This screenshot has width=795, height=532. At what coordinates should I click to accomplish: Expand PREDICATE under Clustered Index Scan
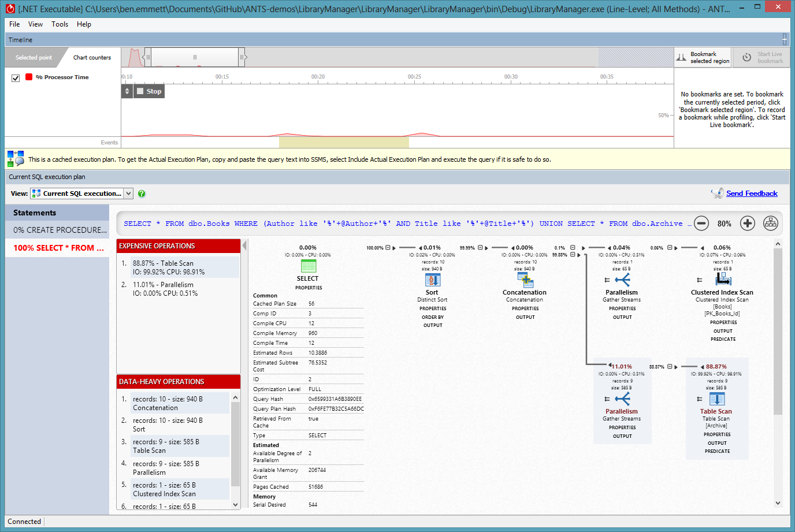(x=723, y=339)
